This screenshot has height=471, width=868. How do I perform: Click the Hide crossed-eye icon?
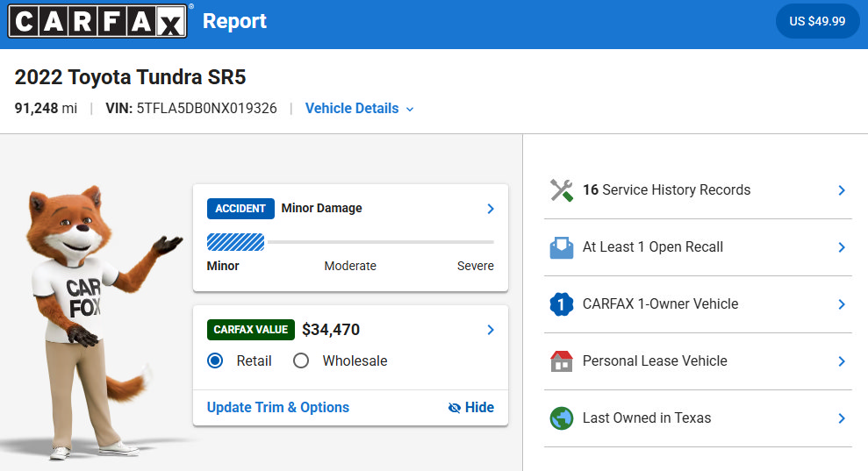pos(454,408)
